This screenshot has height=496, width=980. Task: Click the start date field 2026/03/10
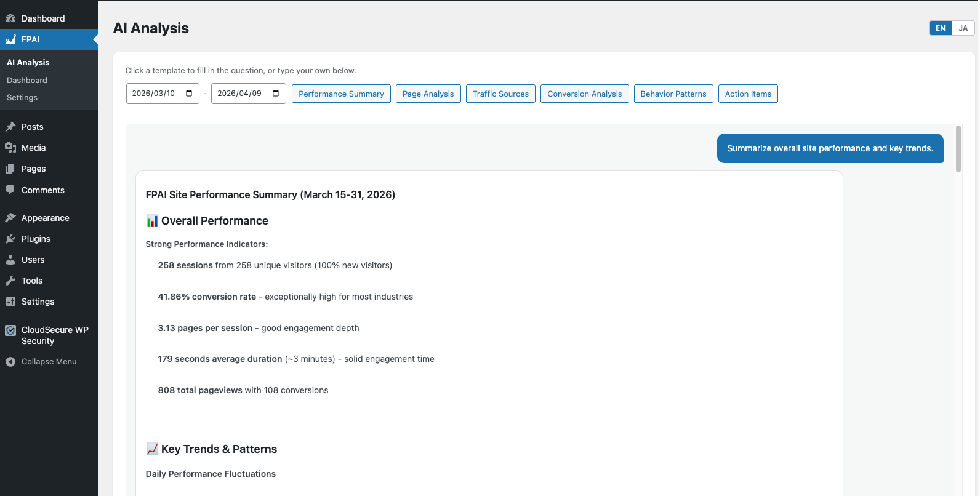coord(154,94)
